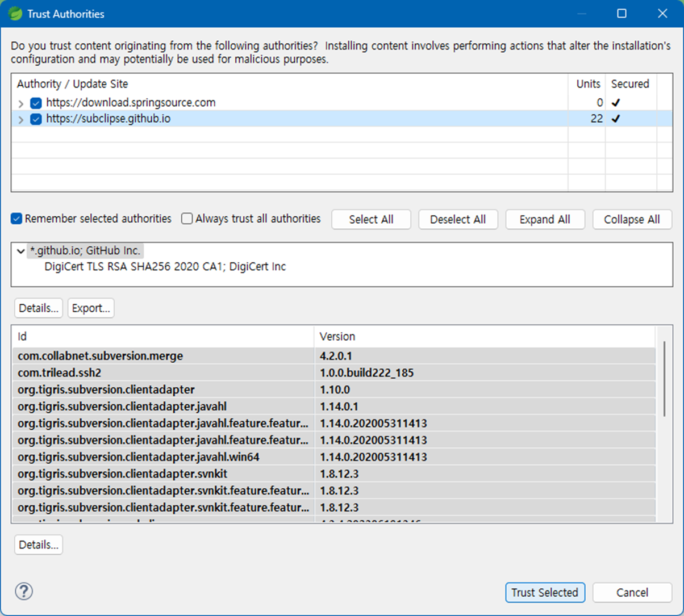Toggle Remember selected authorities checkbox
The height and width of the screenshot is (616, 684).
[x=16, y=219]
